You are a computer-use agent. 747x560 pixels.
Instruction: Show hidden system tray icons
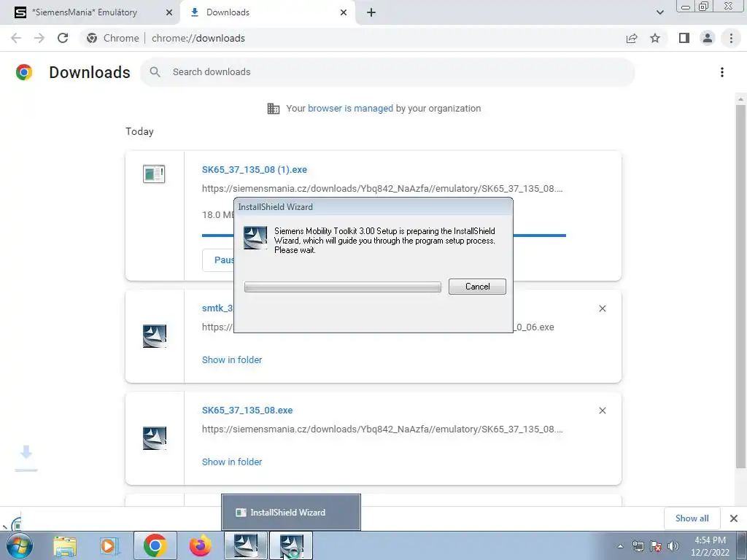(620, 546)
